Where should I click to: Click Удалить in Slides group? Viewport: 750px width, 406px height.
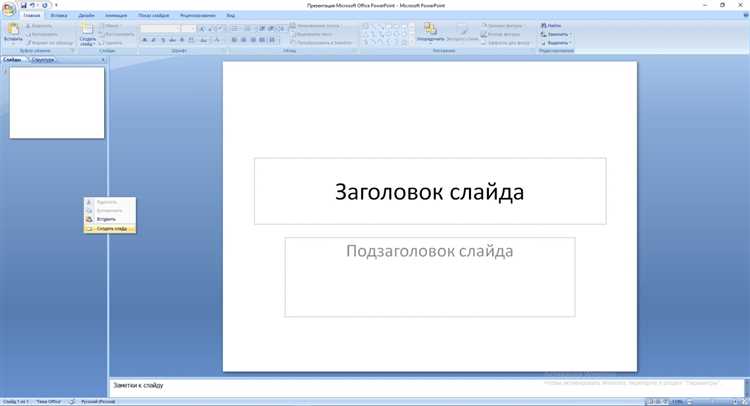[111, 43]
